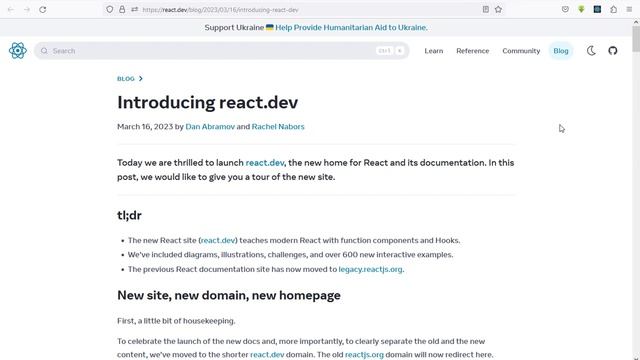Click the Search input field
The height and width of the screenshot is (360, 640).
tap(222, 51)
